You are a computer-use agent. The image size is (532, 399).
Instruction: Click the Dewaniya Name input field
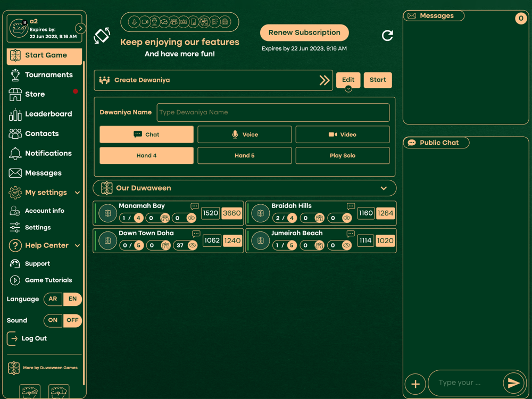pos(273,113)
